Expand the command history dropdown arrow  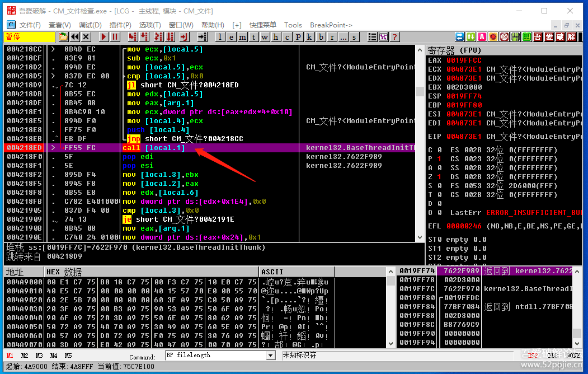271,355
